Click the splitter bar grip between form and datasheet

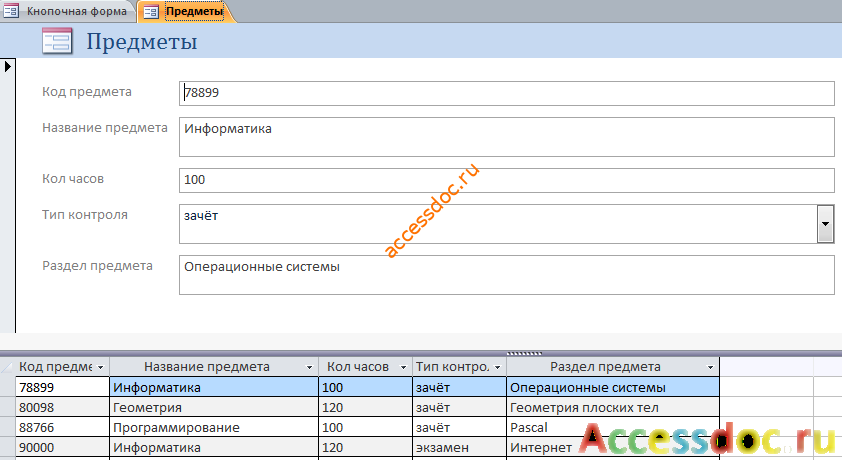tap(525, 353)
